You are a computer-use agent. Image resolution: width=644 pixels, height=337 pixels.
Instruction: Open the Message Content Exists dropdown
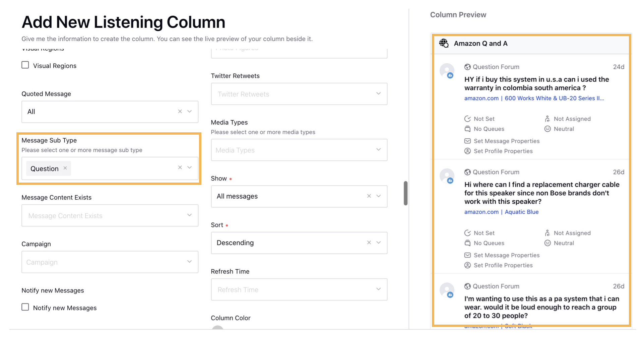[110, 215]
